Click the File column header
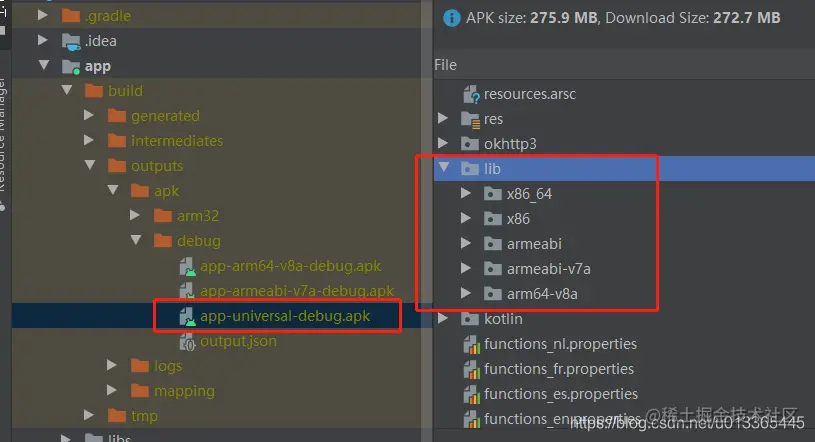Viewport: 815px width, 442px height. [x=445, y=65]
